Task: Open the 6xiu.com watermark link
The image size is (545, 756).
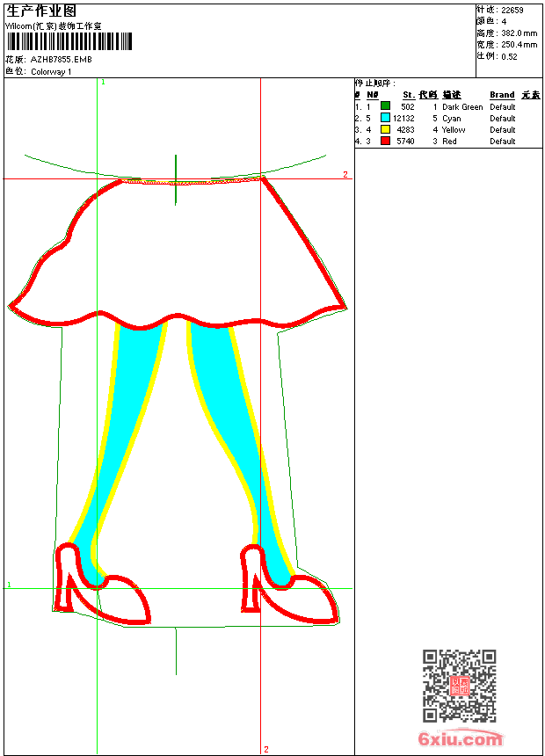Action: pos(460,739)
